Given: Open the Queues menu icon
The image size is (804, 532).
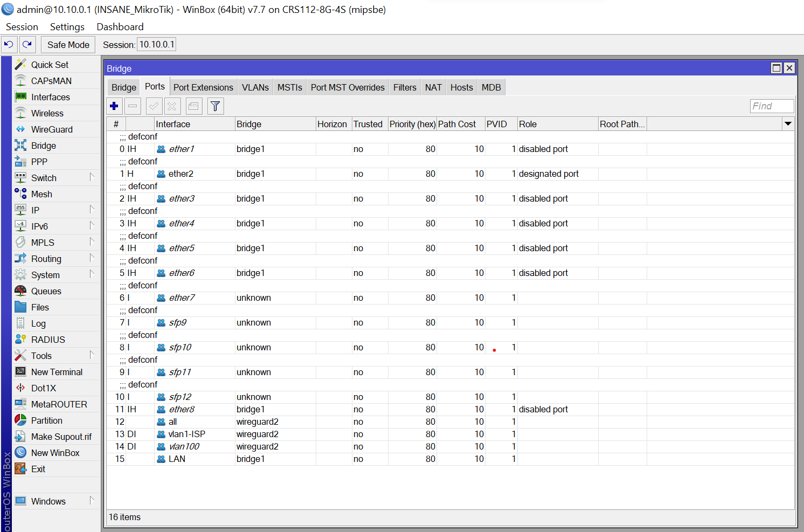Looking at the screenshot, I should click(20, 291).
